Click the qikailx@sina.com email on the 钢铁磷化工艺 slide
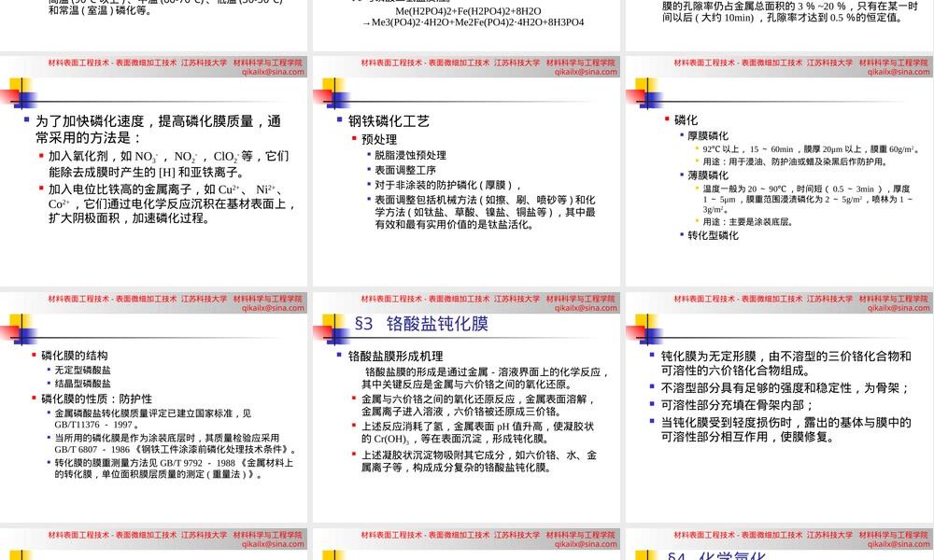934x560 pixels. [x=586, y=72]
